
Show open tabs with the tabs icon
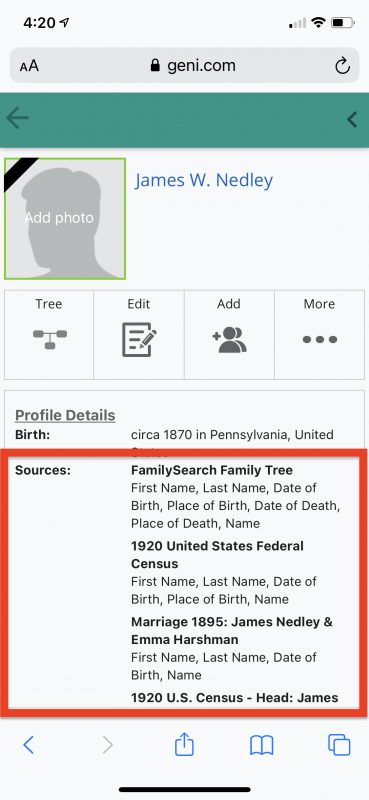click(x=339, y=745)
